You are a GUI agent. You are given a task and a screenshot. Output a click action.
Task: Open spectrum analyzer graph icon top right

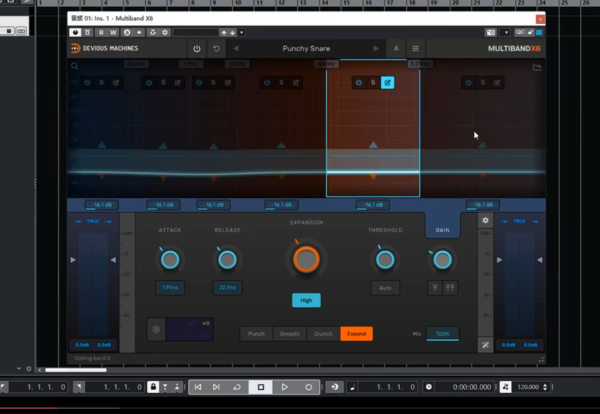point(537,67)
